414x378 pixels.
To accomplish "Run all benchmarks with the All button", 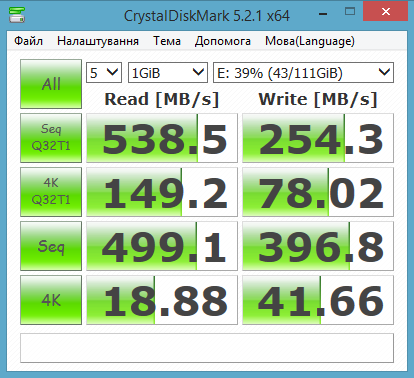I will point(51,84).
